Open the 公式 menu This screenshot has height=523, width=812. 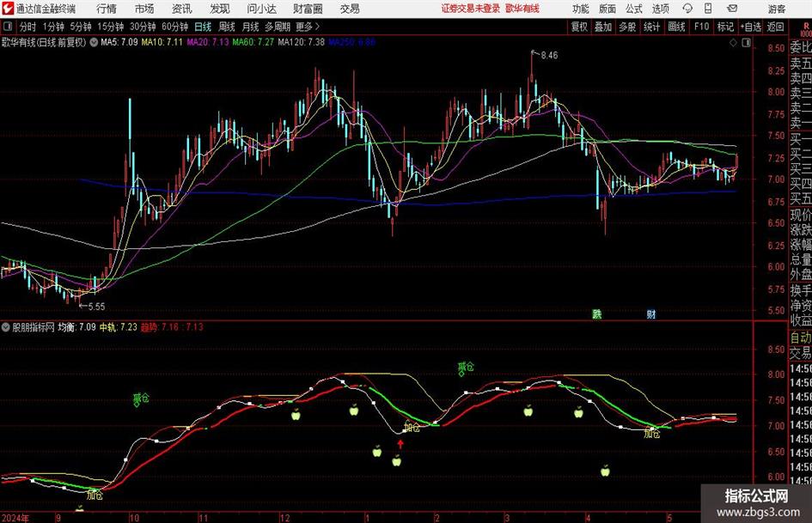click(634, 9)
